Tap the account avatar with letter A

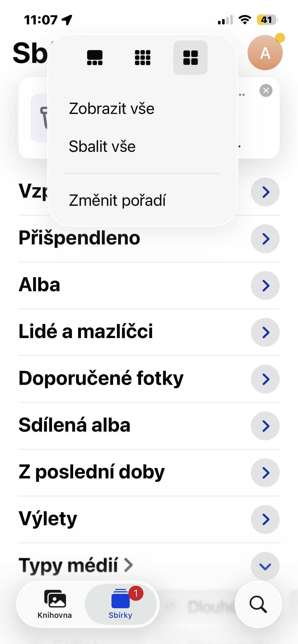click(265, 53)
